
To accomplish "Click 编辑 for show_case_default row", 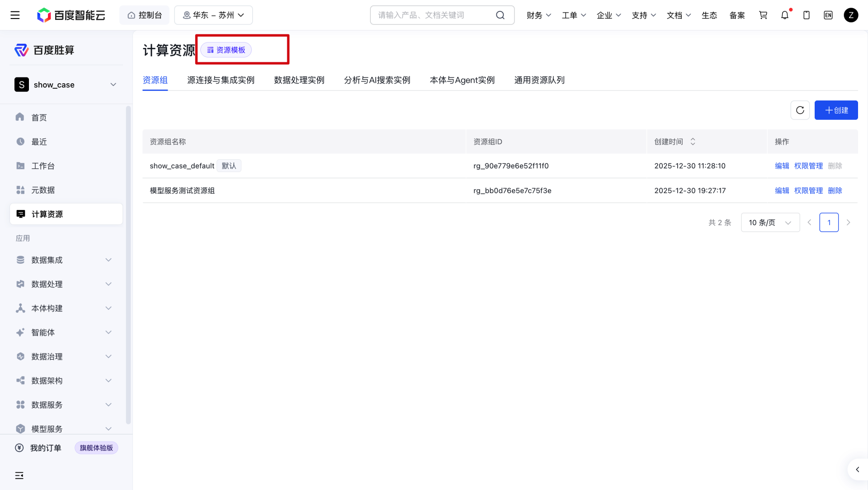I will click(782, 166).
